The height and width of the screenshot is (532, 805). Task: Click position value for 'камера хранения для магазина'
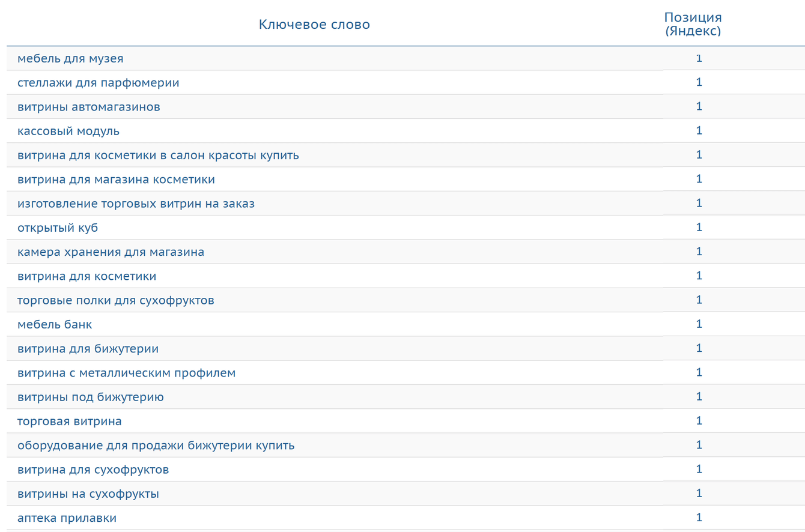pyautogui.click(x=699, y=251)
